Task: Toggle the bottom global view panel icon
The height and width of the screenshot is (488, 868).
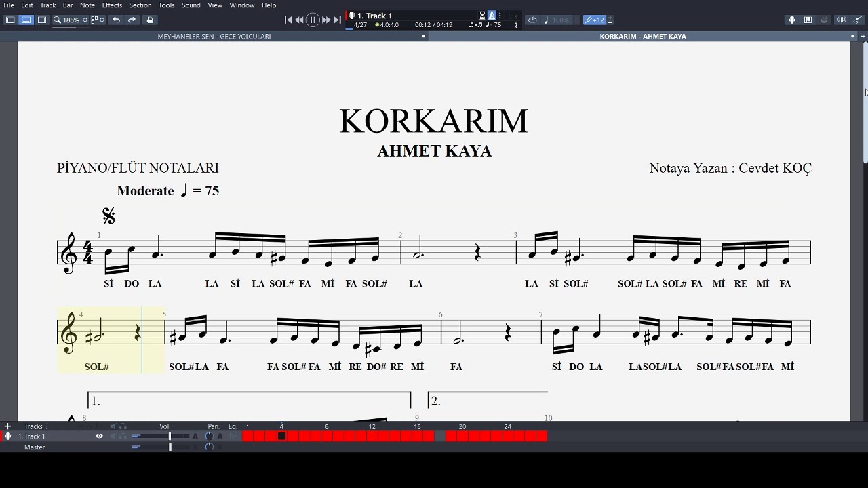Action: [x=26, y=20]
